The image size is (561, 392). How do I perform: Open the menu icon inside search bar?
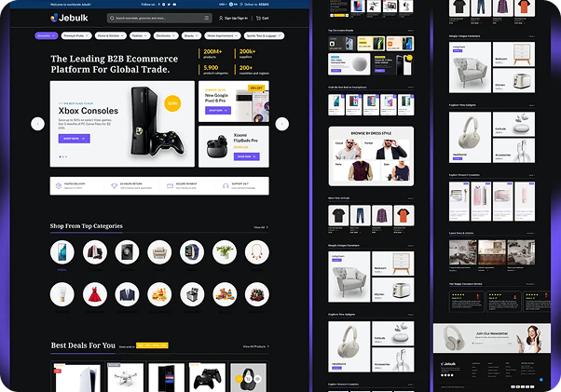(x=207, y=18)
